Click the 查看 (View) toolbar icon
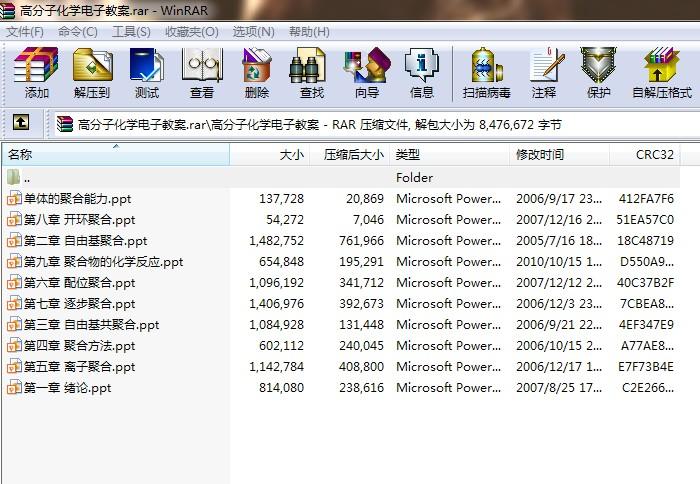 [202, 65]
